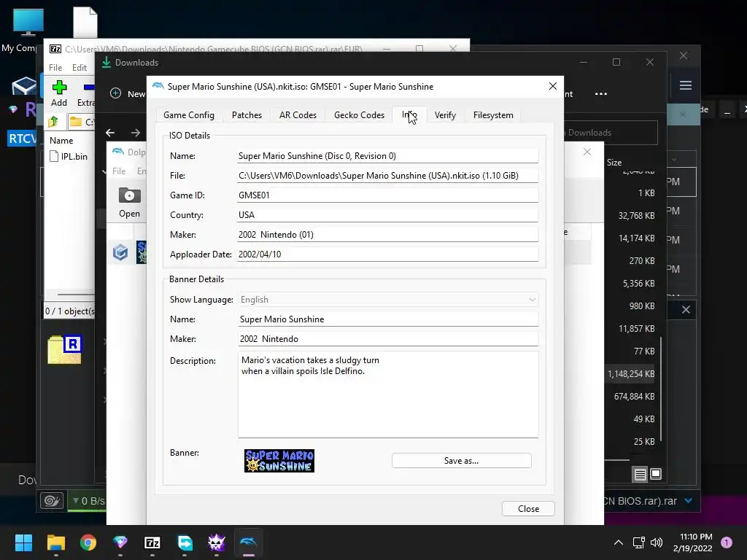
Task: Click the hamburger menu icon at right
Action: click(686, 85)
